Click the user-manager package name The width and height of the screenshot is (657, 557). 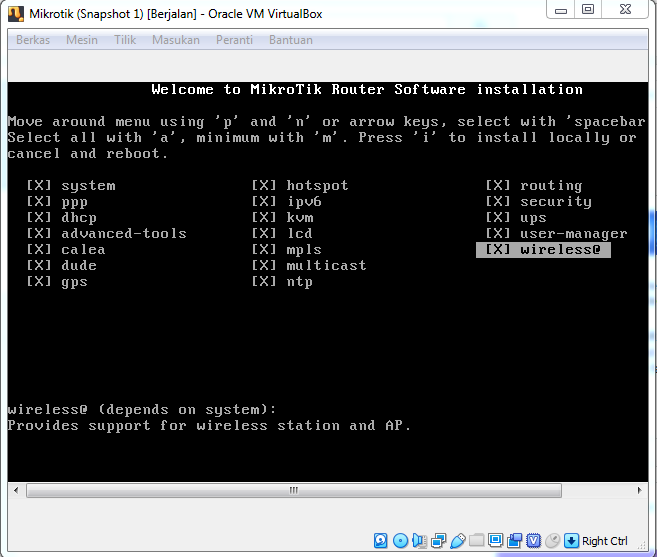pos(574,233)
